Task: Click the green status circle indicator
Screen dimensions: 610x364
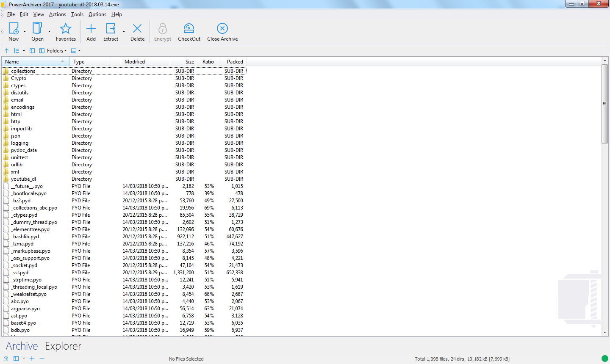Action: click(x=605, y=359)
